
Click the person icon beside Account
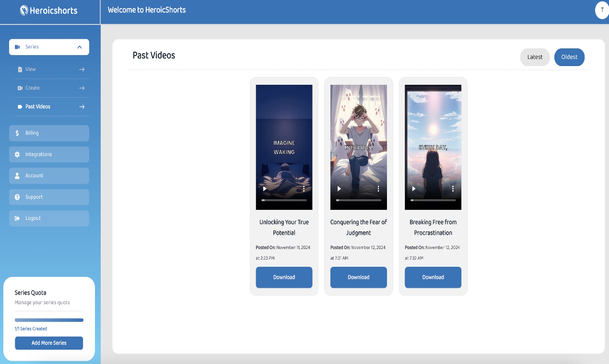[18, 176]
